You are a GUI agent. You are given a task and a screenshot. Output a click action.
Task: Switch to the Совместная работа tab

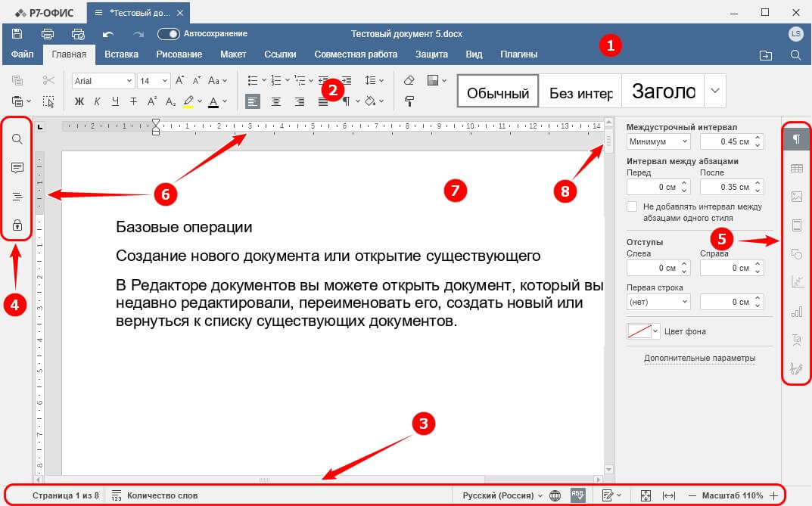[356, 54]
